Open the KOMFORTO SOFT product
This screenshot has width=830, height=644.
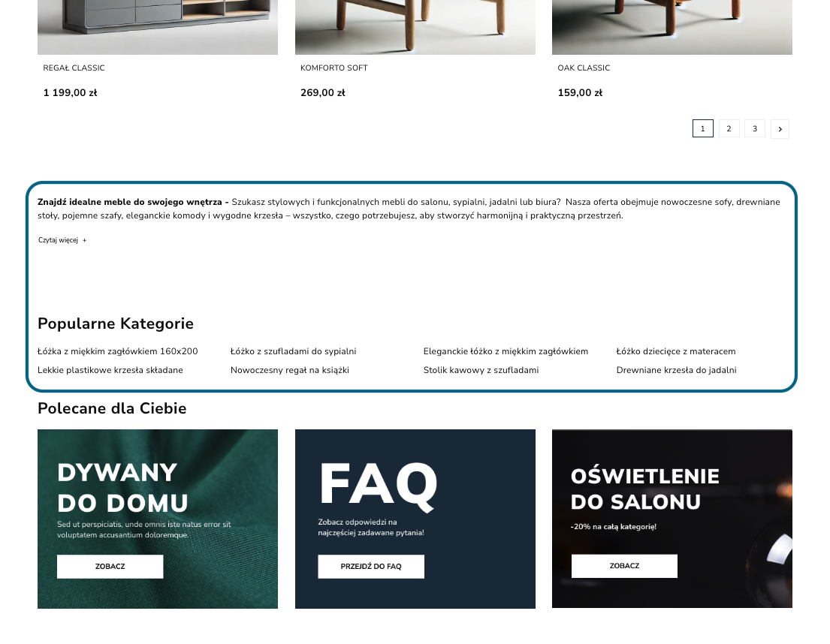(334, 68)
